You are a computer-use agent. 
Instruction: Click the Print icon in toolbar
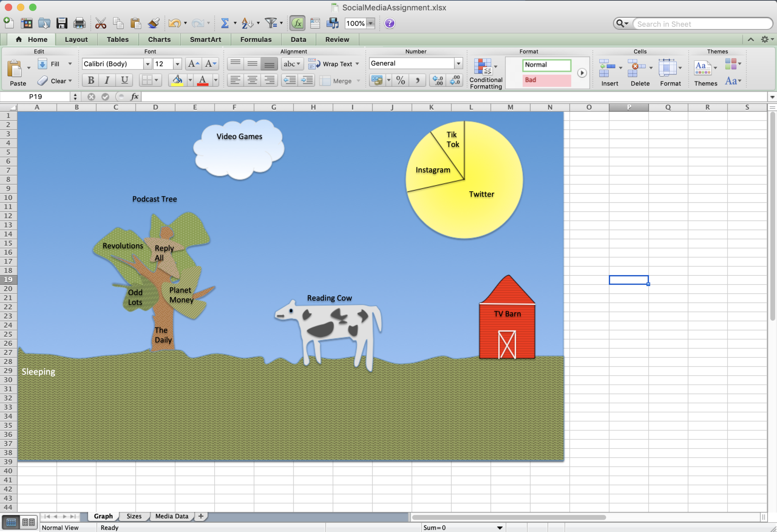79,24
